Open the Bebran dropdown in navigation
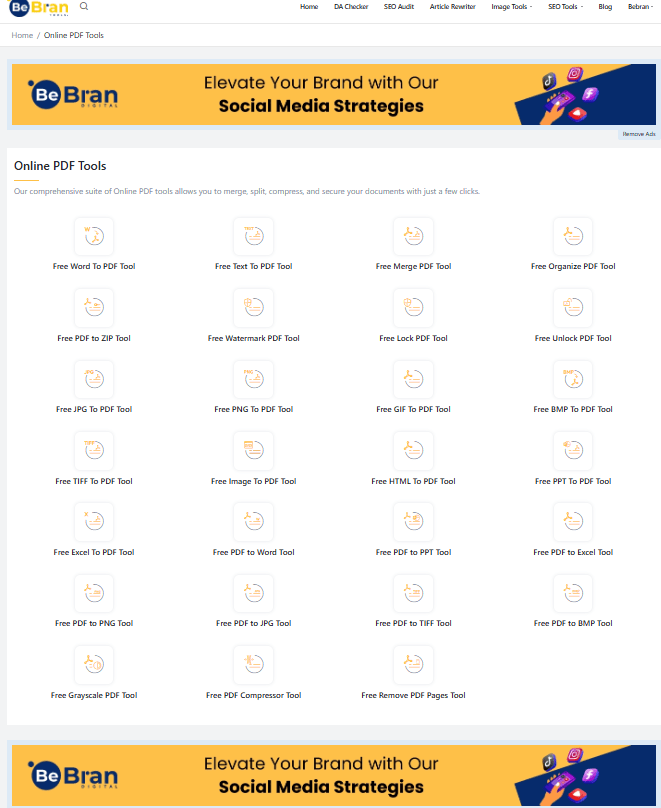 click(640, 7)
